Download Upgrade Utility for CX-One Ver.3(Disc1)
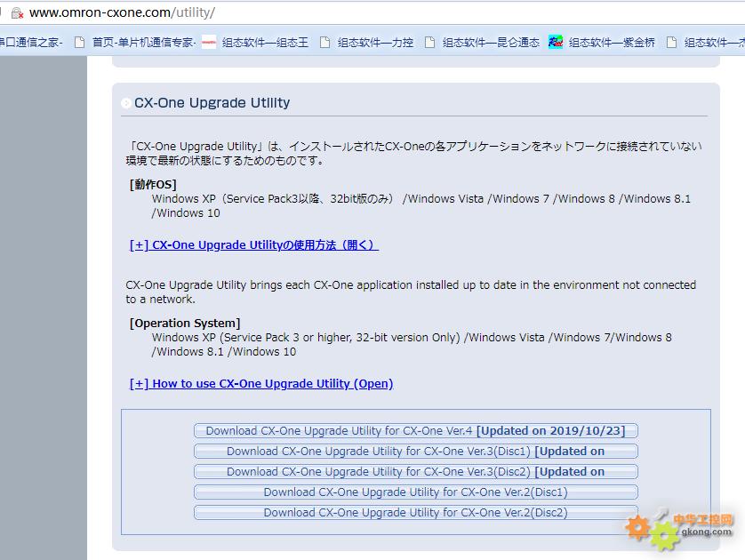 pyautogui.click(x=416, y=452)
